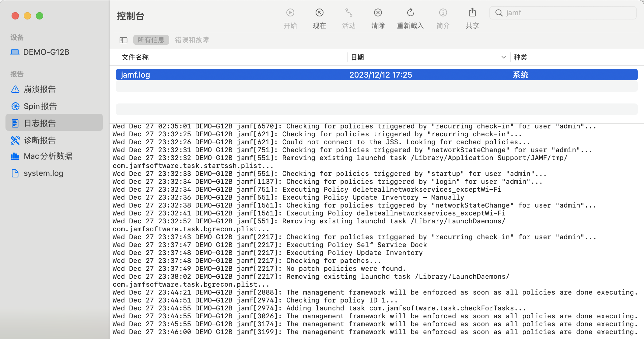
Task: Toggle the sidebar panel icon
Action: [x=123, y=40]
